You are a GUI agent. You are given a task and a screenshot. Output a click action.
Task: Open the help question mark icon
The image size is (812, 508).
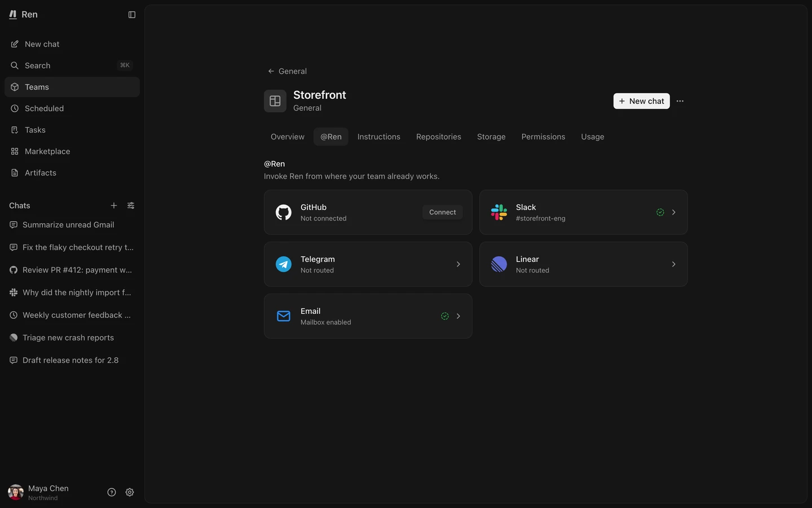[x=112, y=492]
